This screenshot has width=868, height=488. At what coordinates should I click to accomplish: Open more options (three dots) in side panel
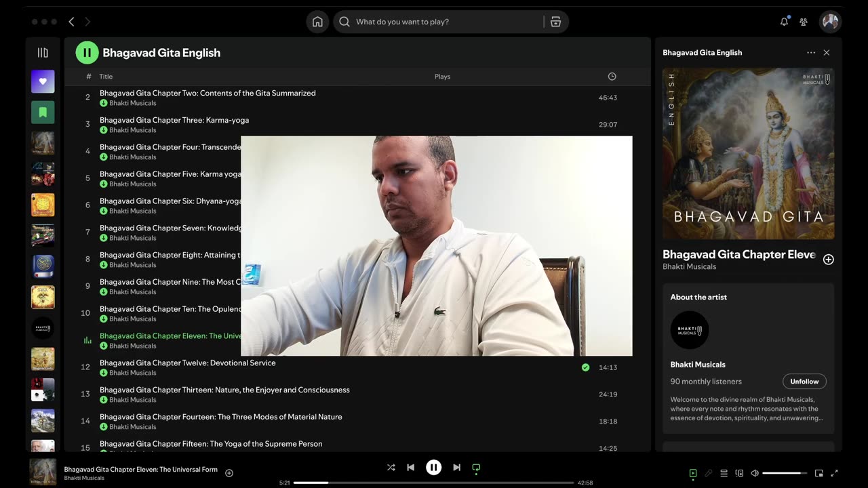click(x=811, y=52)
